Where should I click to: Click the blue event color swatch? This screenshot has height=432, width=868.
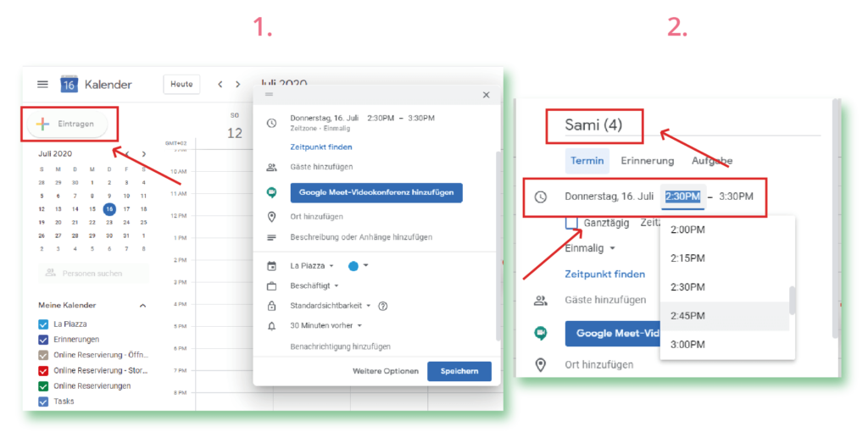pyautogui.click(x=353, y=266)
